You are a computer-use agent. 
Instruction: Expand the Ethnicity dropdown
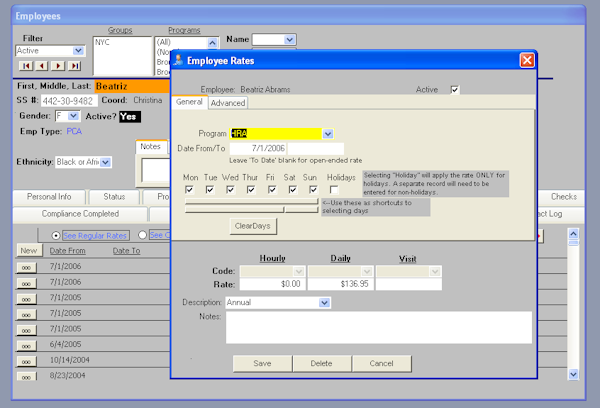[x=106, y=162]
